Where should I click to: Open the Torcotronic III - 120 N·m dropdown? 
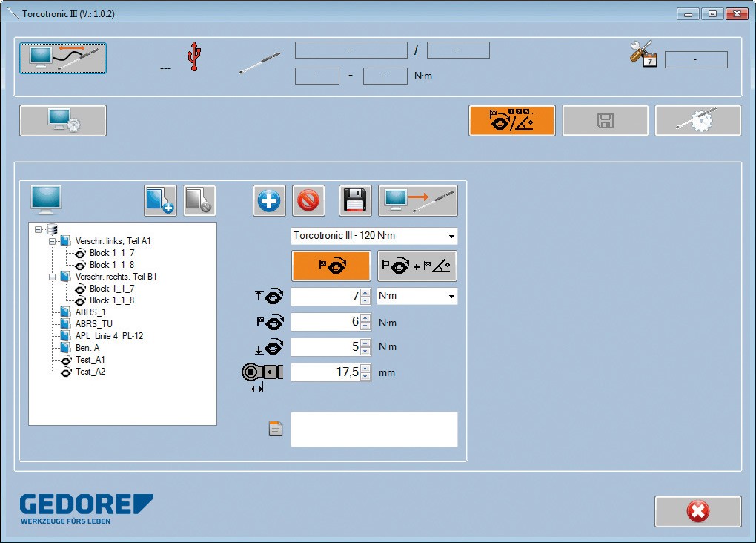pyautogui.click(x=451, y=237)
